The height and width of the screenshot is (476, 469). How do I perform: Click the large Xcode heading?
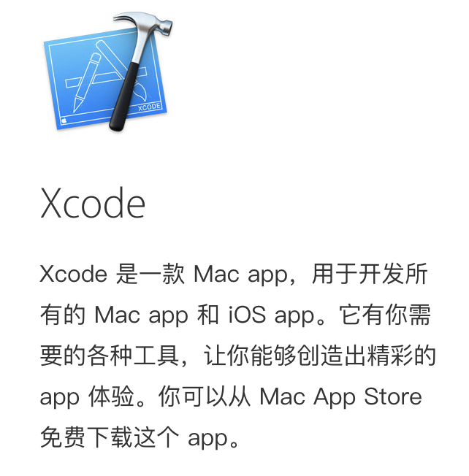(93, 203)
